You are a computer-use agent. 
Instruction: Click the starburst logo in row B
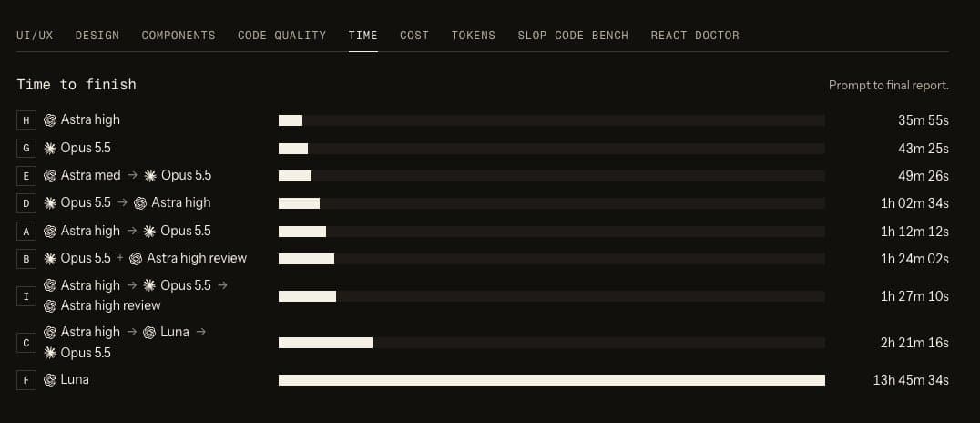click(50, 259)
